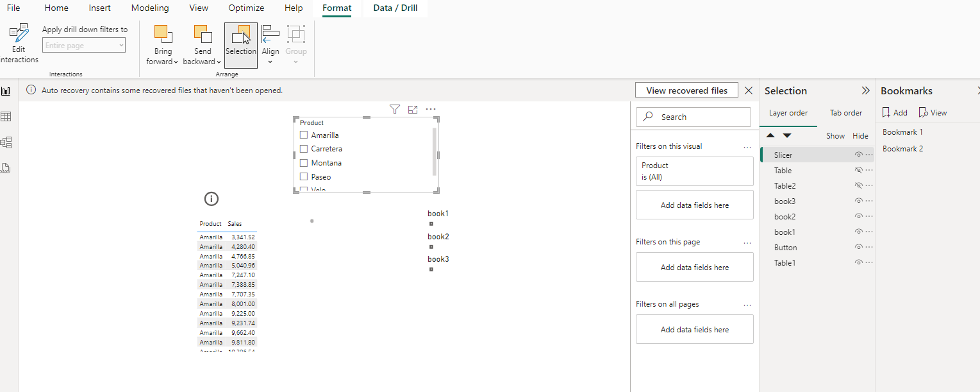Open the Table view sidebar icon

pos(6,117)
